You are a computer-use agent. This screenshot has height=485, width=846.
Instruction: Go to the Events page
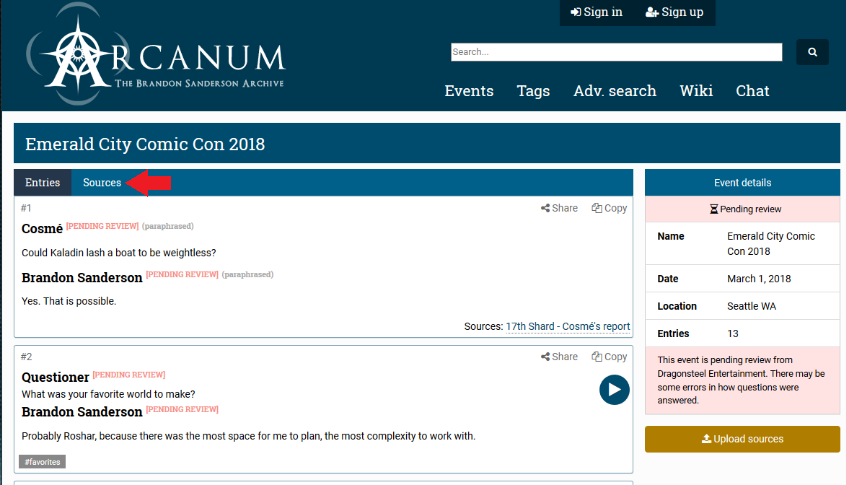(469, 91)
